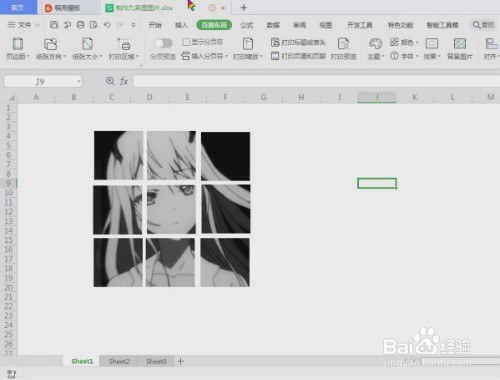Add a new document tab with plus
Image resolution: width=500 pixels, height=380 pixels.
244,7
